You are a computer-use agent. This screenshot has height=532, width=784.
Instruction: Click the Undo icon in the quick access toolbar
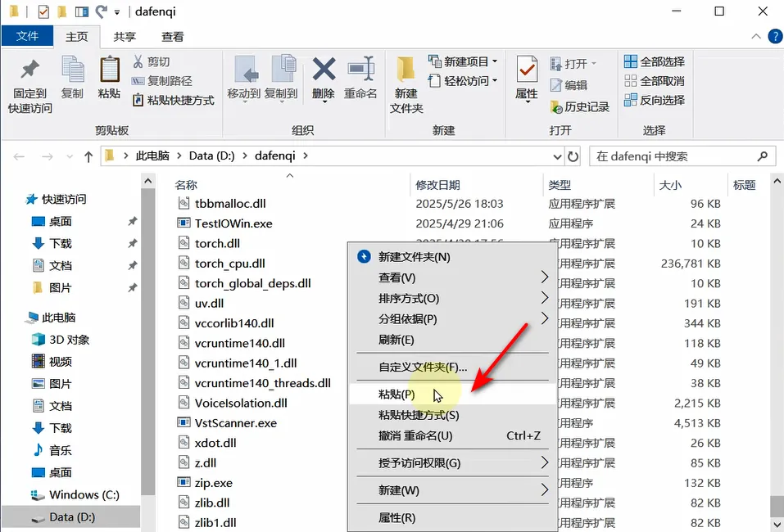tap(101, 11)
